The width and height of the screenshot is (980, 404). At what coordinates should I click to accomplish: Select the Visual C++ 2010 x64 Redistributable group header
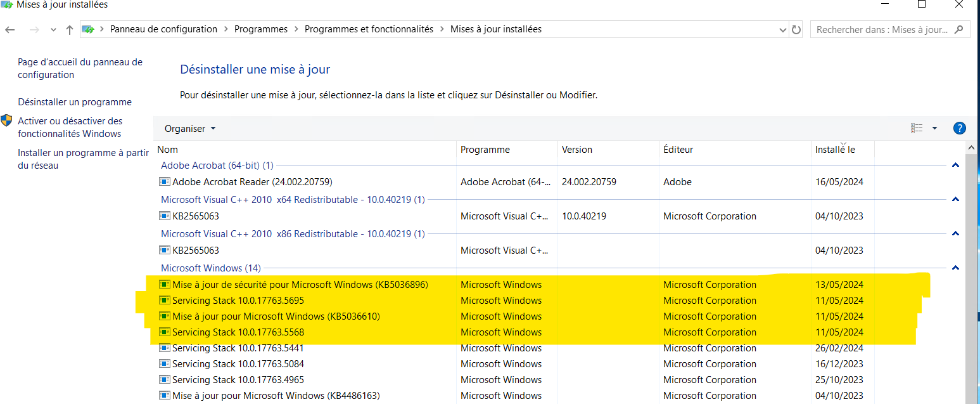293,200
